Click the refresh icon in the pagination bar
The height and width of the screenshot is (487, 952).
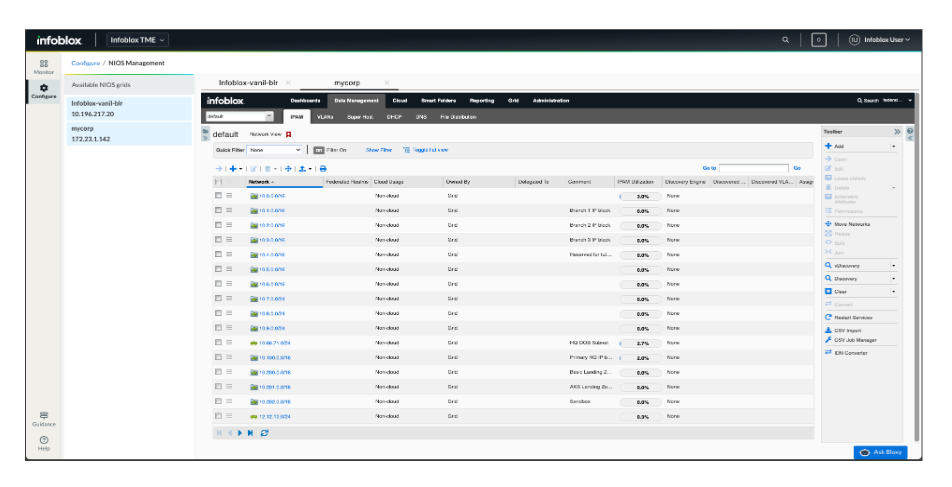pyautogui.click(x=265, y=432)
